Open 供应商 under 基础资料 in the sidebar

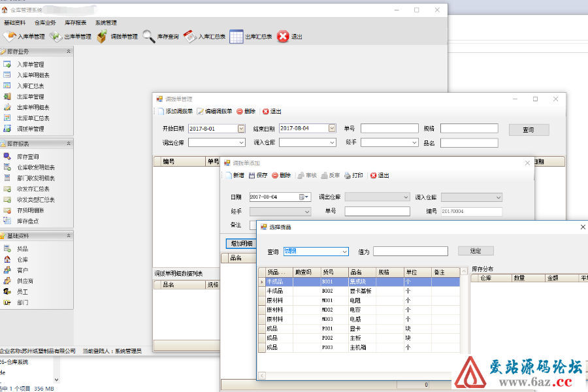(x=25, y=281)
